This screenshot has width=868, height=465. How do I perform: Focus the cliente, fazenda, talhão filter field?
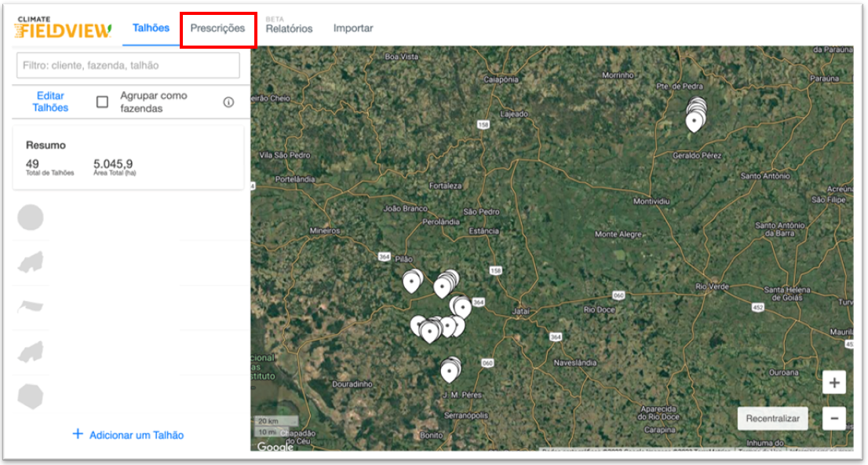[128, 65]
